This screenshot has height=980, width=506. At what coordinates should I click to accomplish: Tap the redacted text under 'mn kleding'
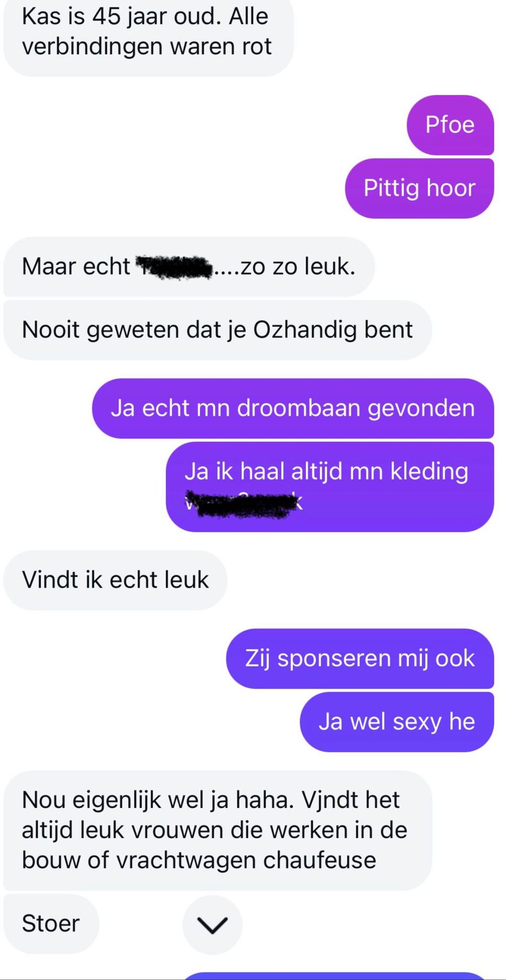244,503
